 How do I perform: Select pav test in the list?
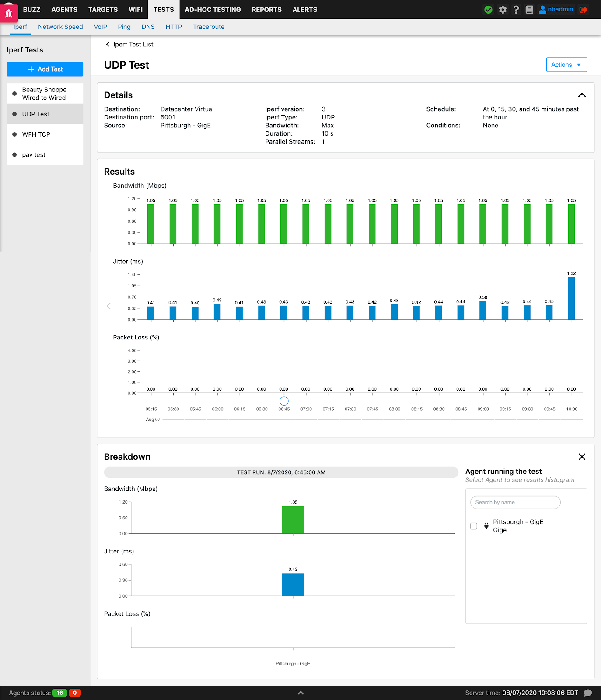(45, 154)
